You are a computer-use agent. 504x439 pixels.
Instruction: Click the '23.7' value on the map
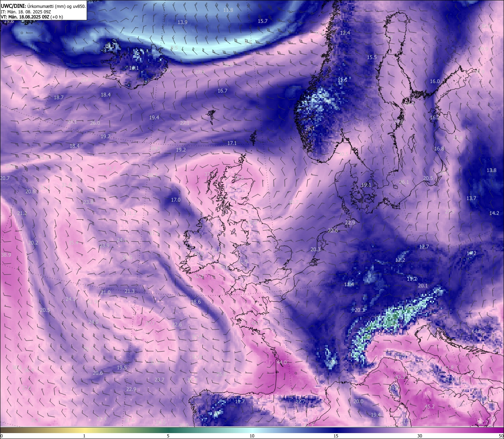click(159, 380)
